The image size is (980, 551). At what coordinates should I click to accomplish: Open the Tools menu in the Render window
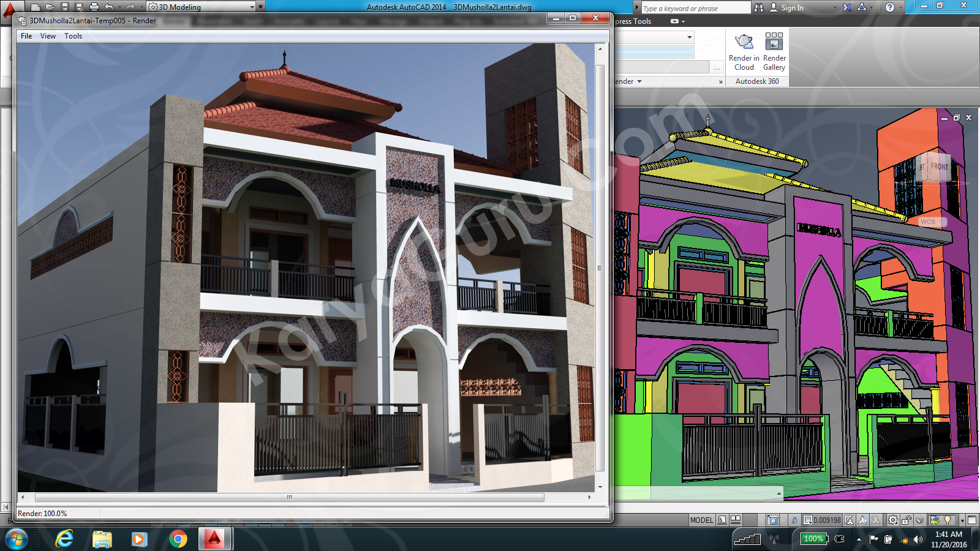73,36
